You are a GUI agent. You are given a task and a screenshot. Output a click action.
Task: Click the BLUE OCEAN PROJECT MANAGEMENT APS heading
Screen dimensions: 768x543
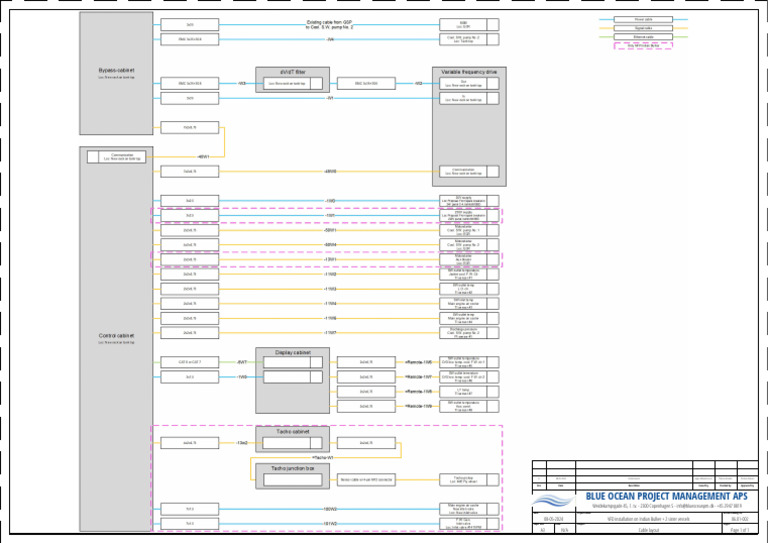(x=667, y=496)
